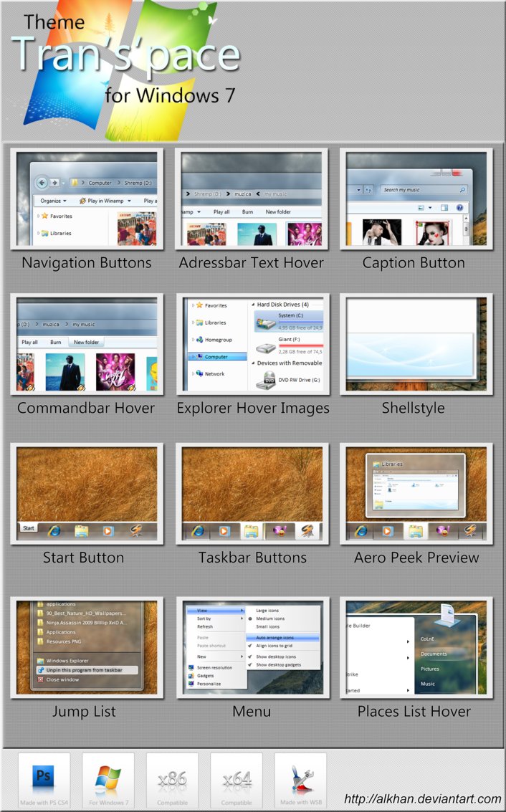Choose Personalize from the context menu
Image resolution: width=506 pixels, height=812 pixels.
point(209,684)
